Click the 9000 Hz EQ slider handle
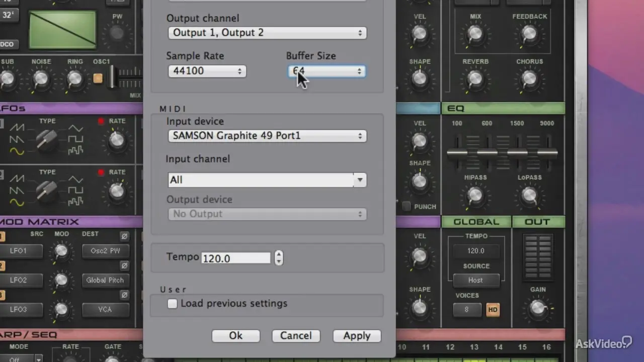The height and width of the screenshot is (362, 644). [x=547, y=152]
